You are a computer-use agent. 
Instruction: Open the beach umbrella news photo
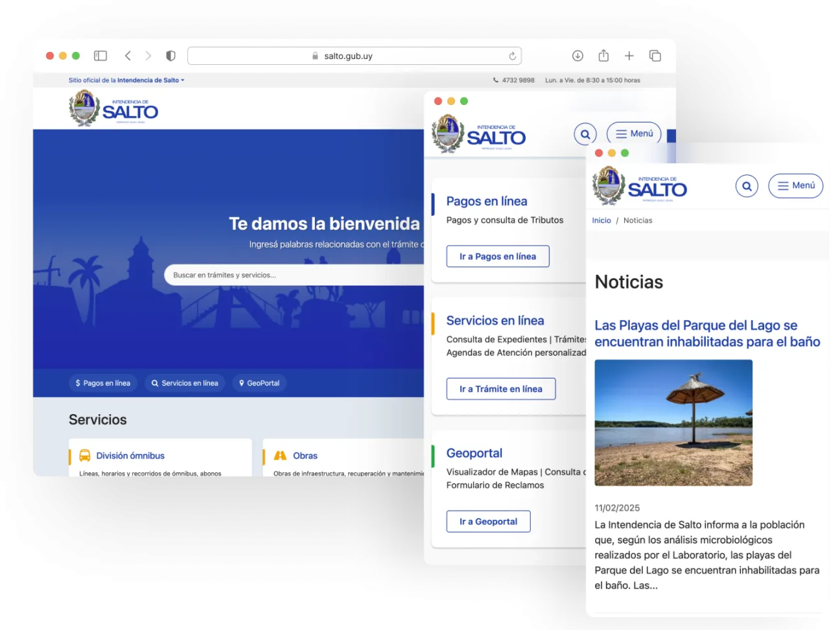click(673, 423)
